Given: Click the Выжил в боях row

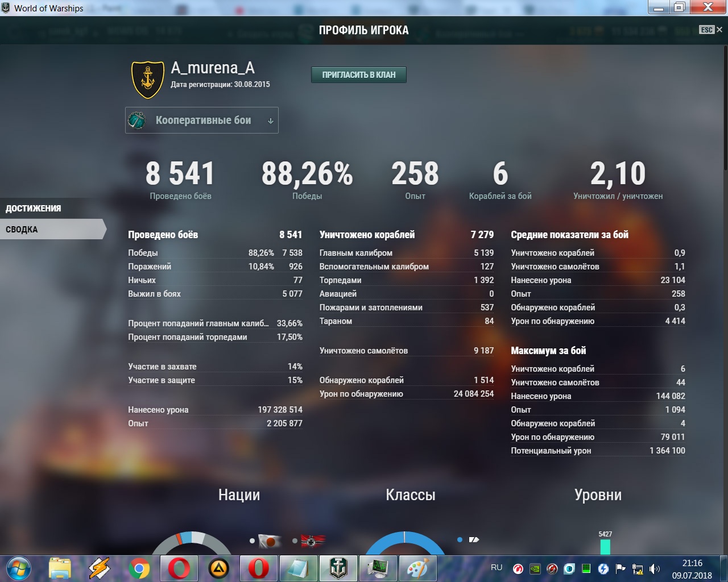Looking at the screenshot, I should click(x=215, y=294).
